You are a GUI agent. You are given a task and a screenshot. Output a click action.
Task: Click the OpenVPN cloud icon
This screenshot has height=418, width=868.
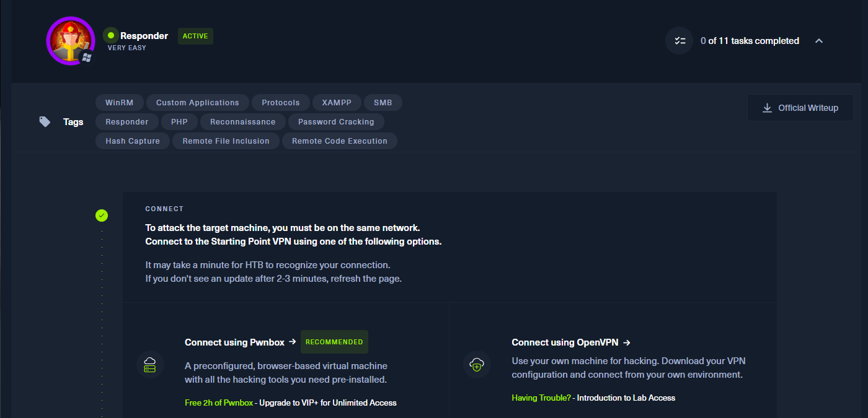[x=477, y=365]
